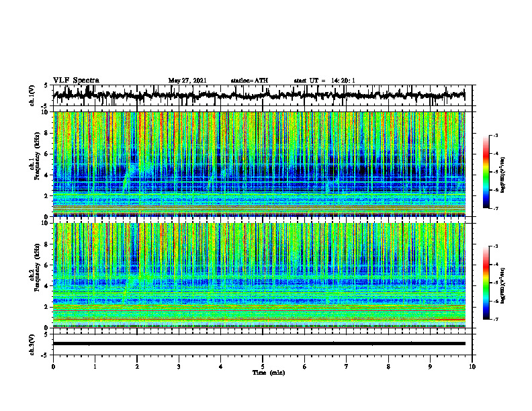Click the 'ch.3(V)' axis label

tap(32, 345)
